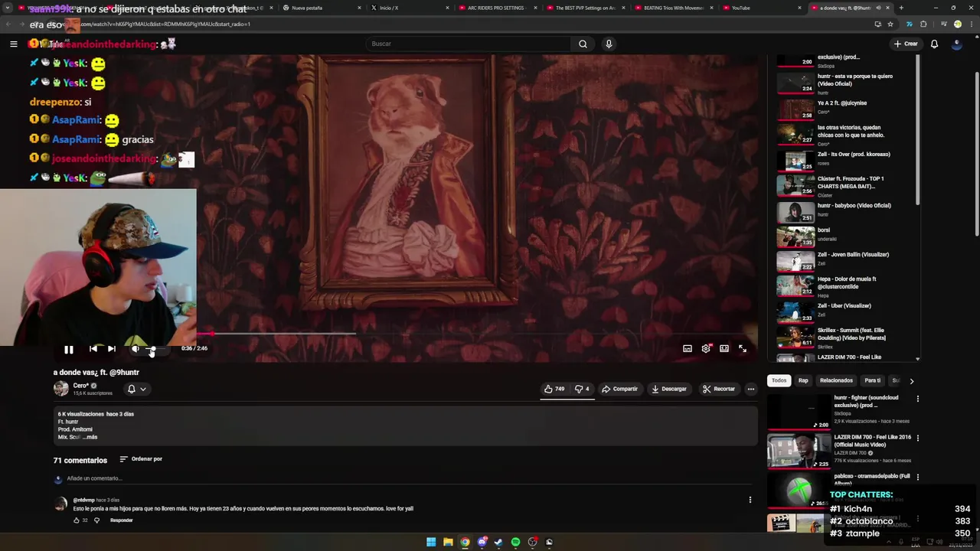Play the borsi playlist thumbnail
The height and width of the screenshot is (551, 980).
tap(795, 237)
